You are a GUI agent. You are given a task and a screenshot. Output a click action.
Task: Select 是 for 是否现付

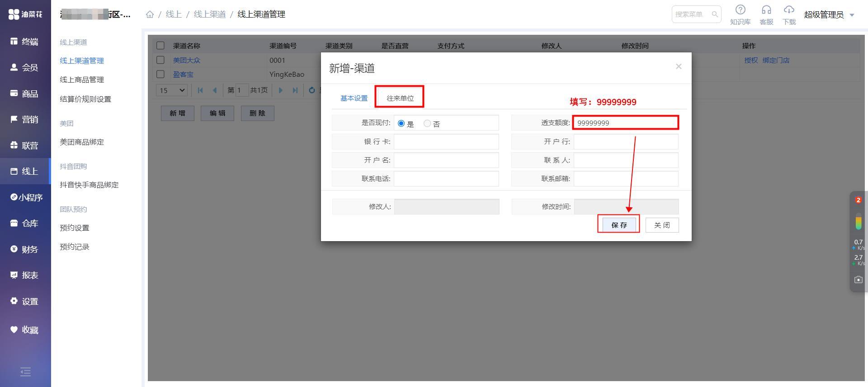(x=401, y=123)
